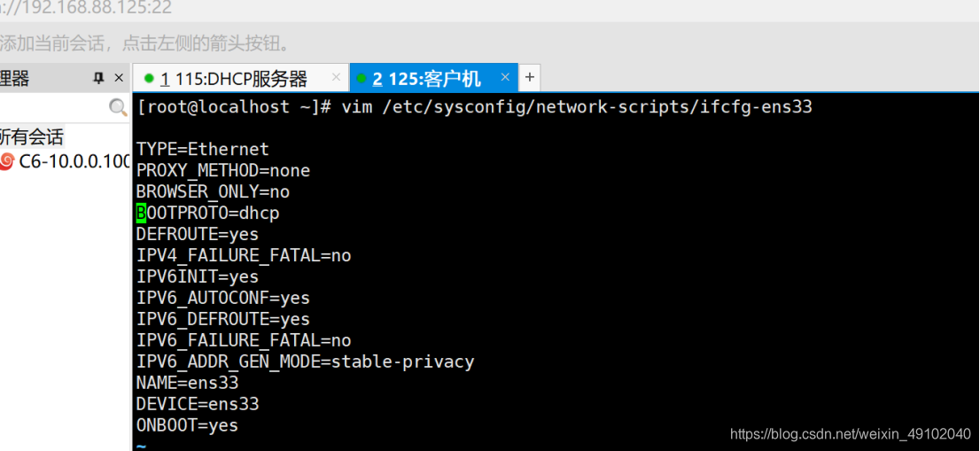Place cursor on BOOTPROTO=dhcp line
The image size is (980, 451).
(207, 213)
